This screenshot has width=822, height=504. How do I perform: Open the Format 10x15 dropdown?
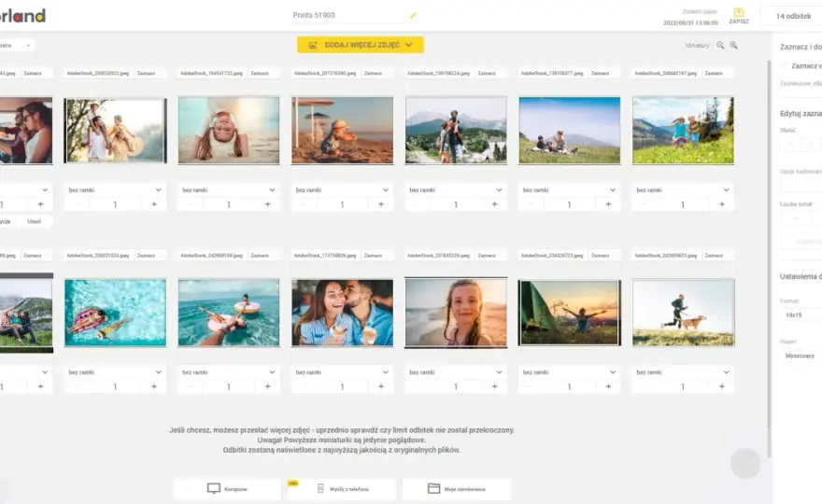point(802,315)
